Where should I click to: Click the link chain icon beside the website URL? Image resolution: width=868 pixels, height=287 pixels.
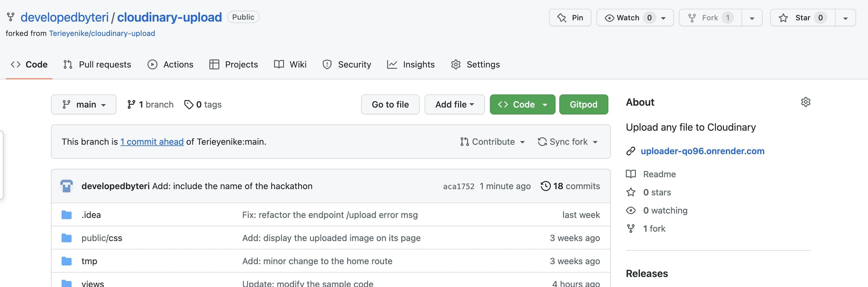[630, 151]
